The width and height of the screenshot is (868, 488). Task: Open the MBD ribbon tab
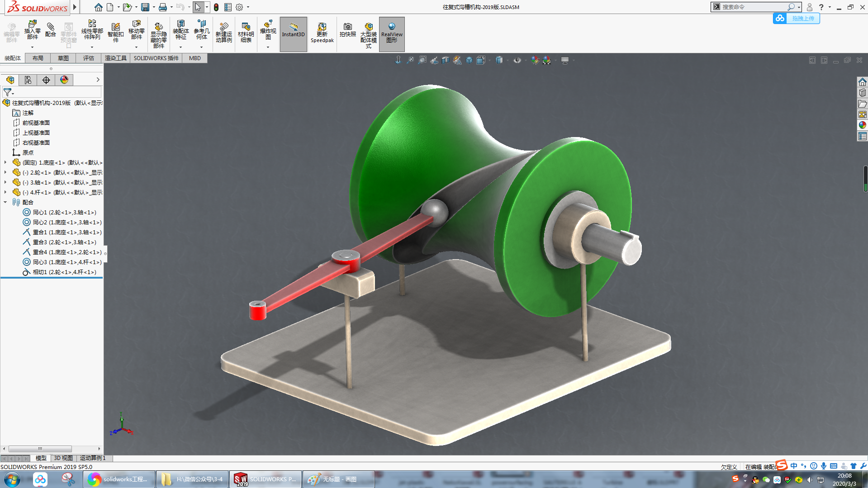(195, 58)
